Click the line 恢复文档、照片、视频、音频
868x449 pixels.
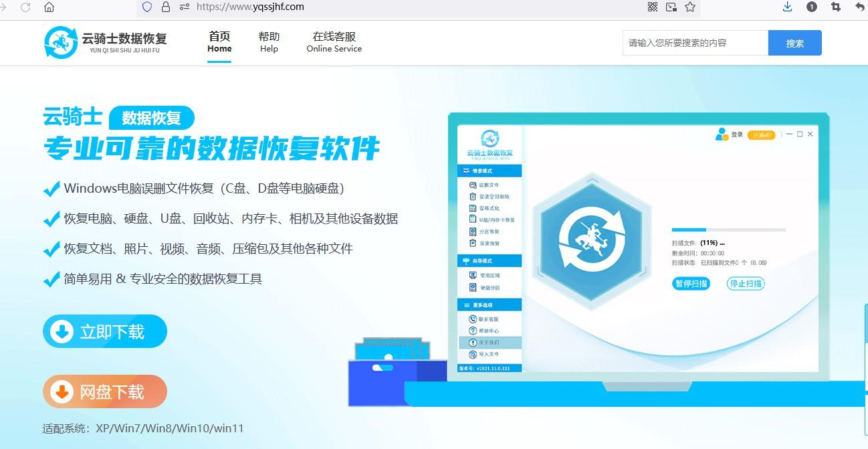click(208, 249)
